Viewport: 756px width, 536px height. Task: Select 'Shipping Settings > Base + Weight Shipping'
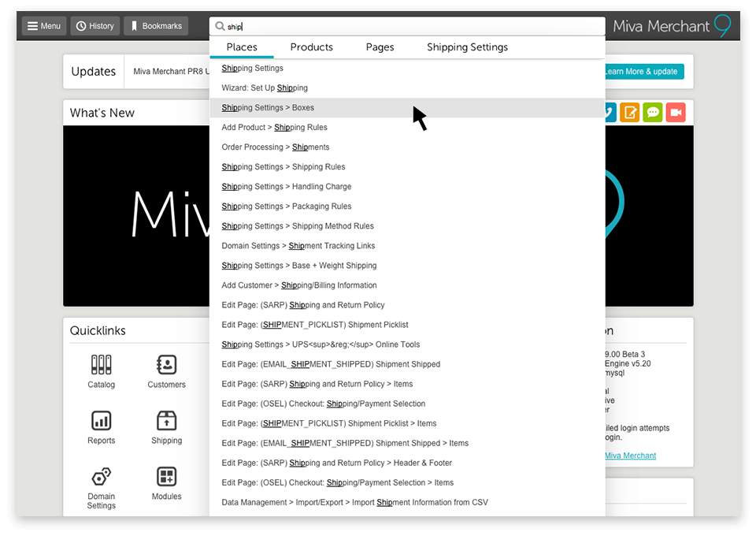pyautogui.click(x=407, y=266)
